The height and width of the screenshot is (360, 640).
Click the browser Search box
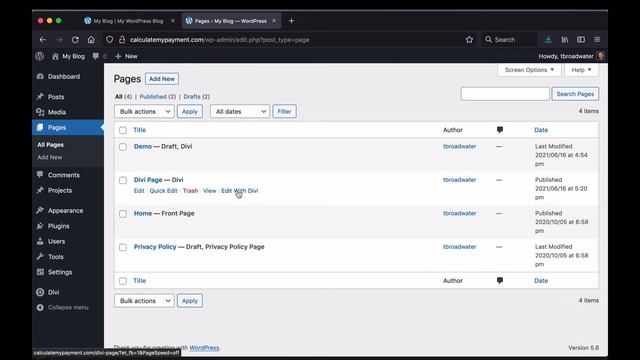point(509,40)
